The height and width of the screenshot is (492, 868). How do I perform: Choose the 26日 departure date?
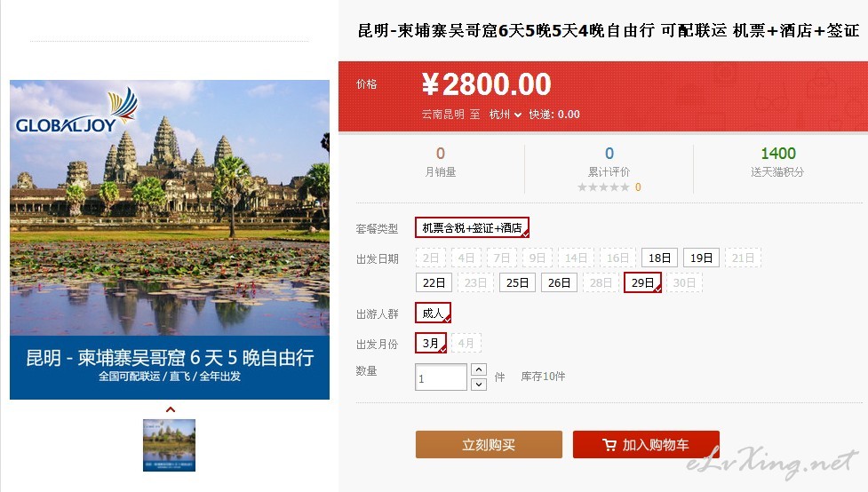559,282
